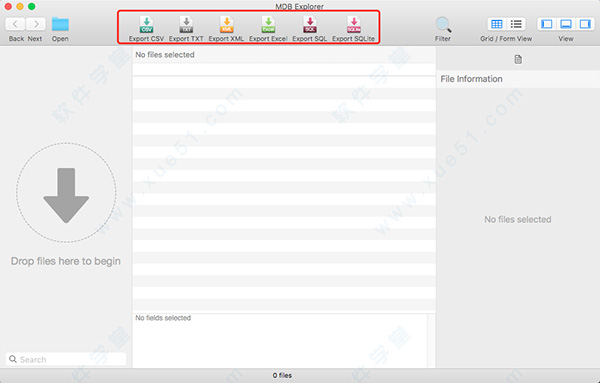Image resolution: width=600 pixels, height=383 pixels.
Task: Click the Back navigation arrow
Action: (x=15, y=24)
